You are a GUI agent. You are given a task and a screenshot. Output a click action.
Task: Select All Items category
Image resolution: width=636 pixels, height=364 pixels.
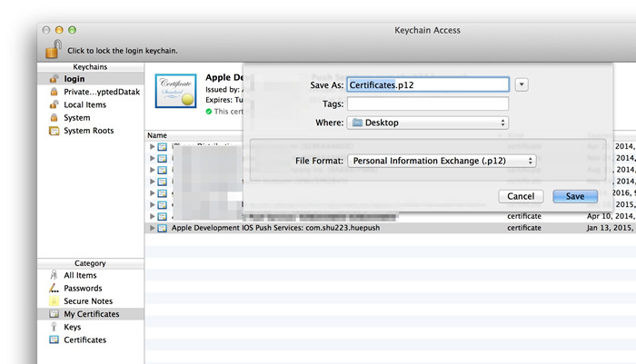pos(91,275)
